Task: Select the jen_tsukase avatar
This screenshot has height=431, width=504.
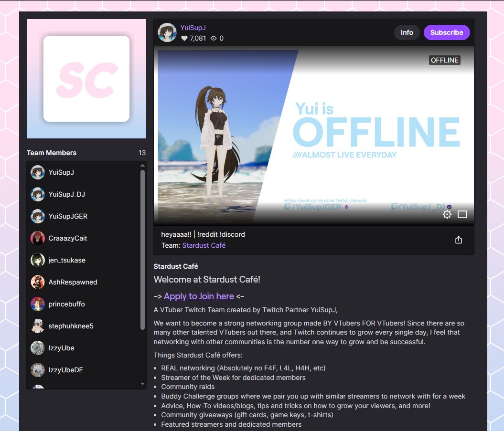Action: pyautogui.click(x=38, y=260)
